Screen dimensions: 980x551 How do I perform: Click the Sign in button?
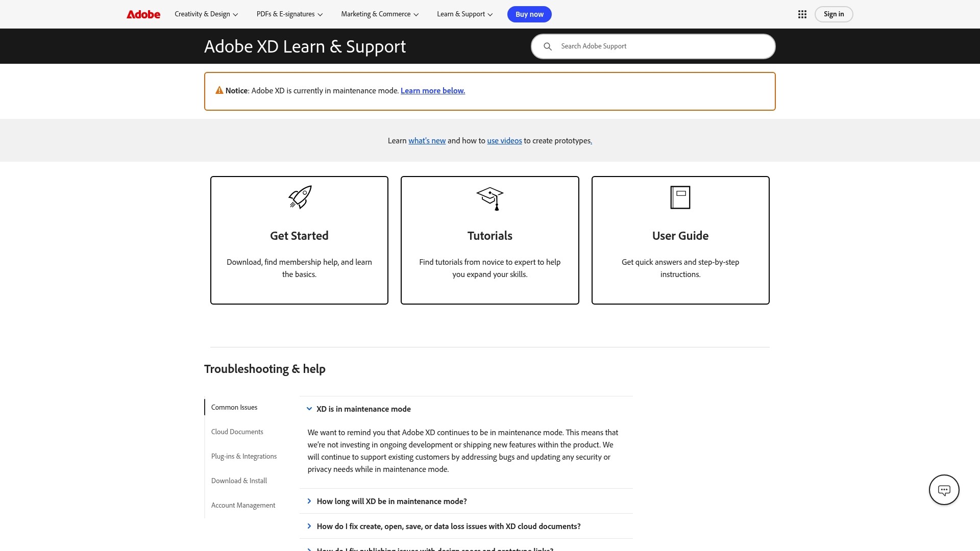[x=834, y=14]
